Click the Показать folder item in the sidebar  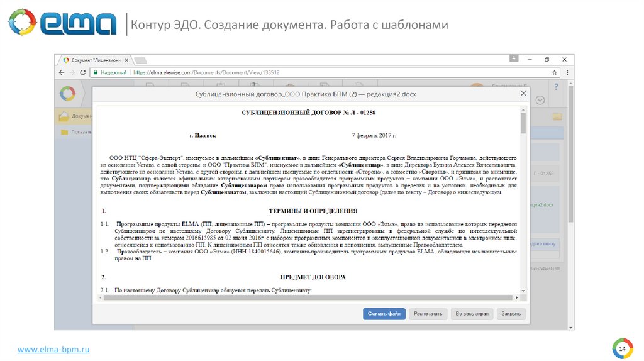coord(76,132)
